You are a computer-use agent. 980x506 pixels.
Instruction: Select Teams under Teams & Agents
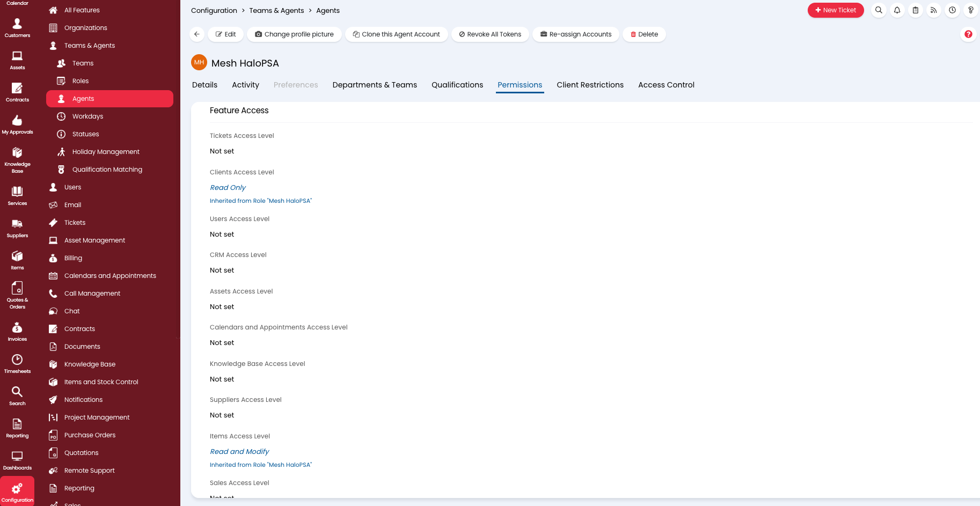(x=109, y=63)
